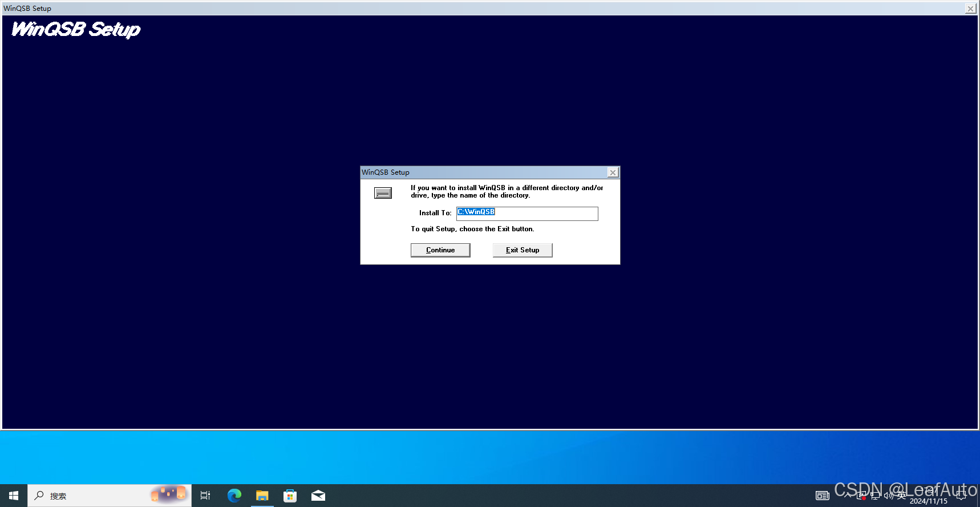This screenshot has height=507, width=980.
Task: Open File Explorer from the taskbar
Action: [262, 496]
